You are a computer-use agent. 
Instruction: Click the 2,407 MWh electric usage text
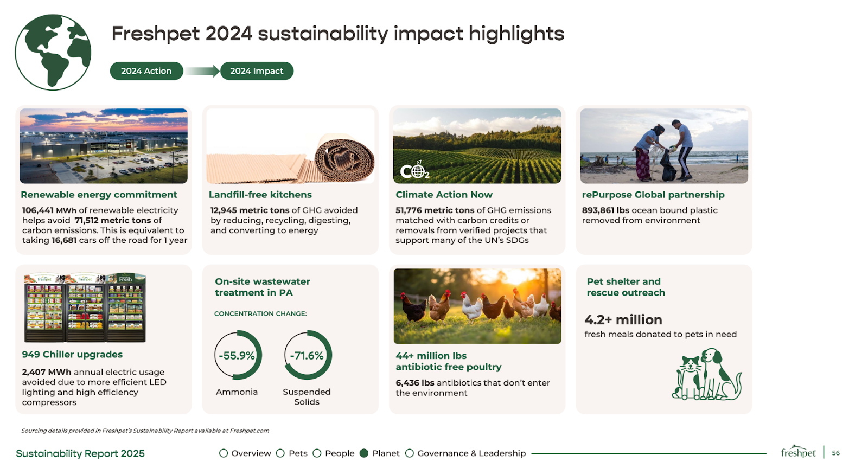point(94,387)
